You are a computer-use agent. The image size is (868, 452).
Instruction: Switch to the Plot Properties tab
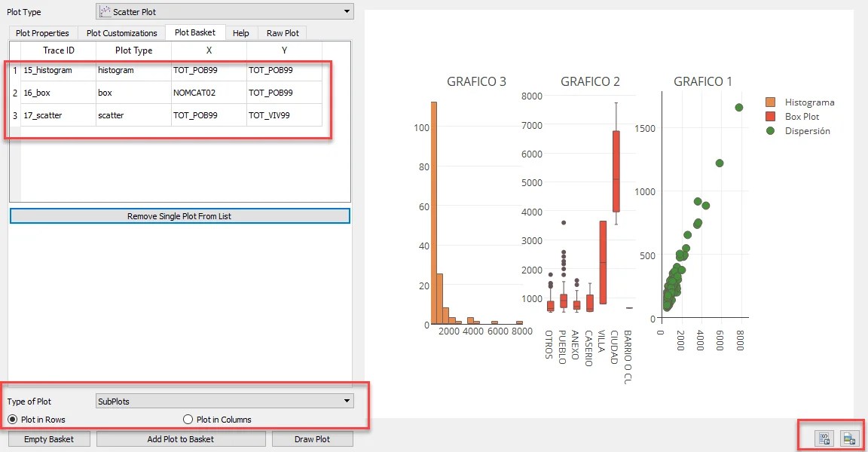[x=43, y=33]
